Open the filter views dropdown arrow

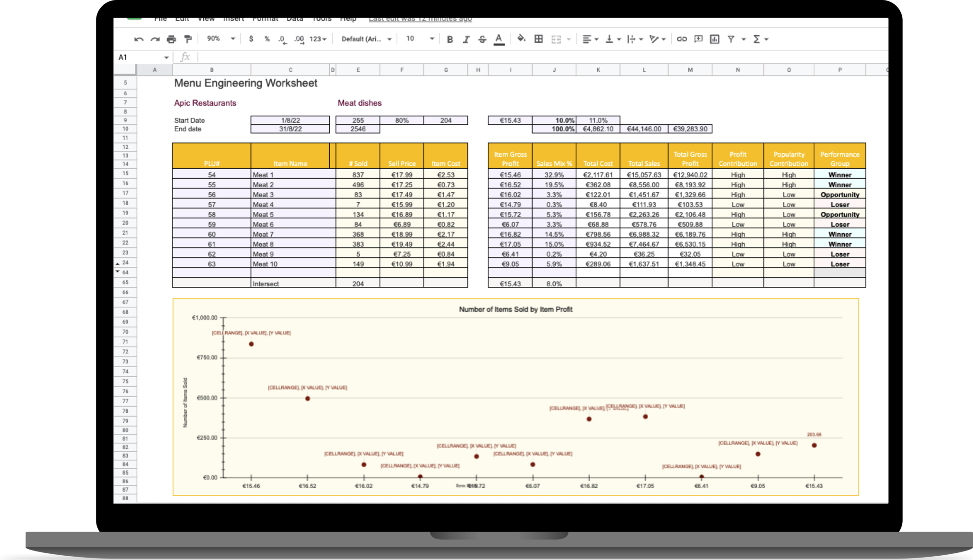click(x=744, y=39)
